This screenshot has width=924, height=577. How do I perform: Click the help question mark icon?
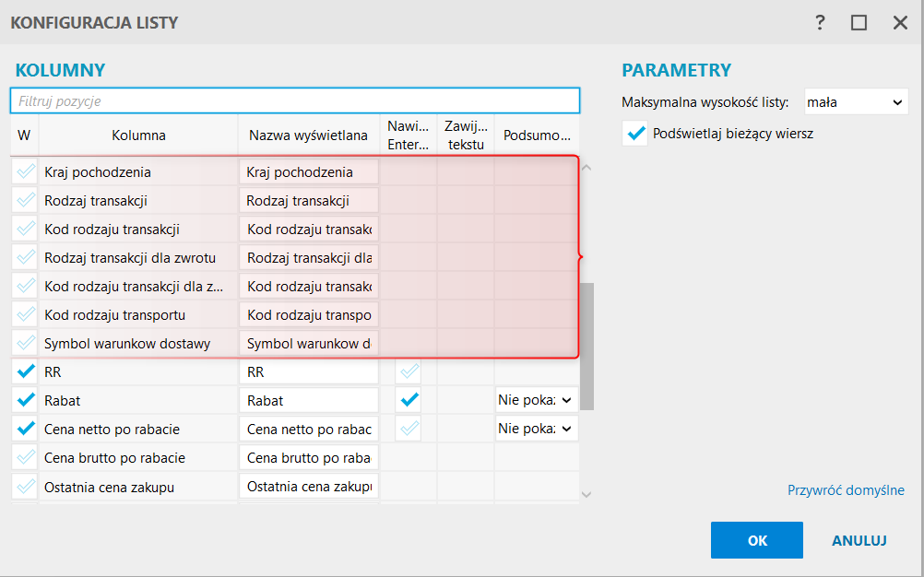pyautogui.click(x=820, y=23)
